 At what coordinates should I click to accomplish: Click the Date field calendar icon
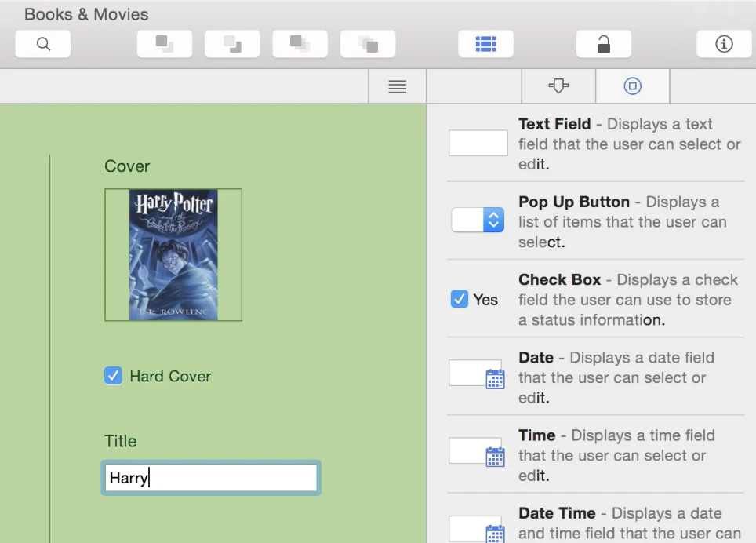click(495, 379)
